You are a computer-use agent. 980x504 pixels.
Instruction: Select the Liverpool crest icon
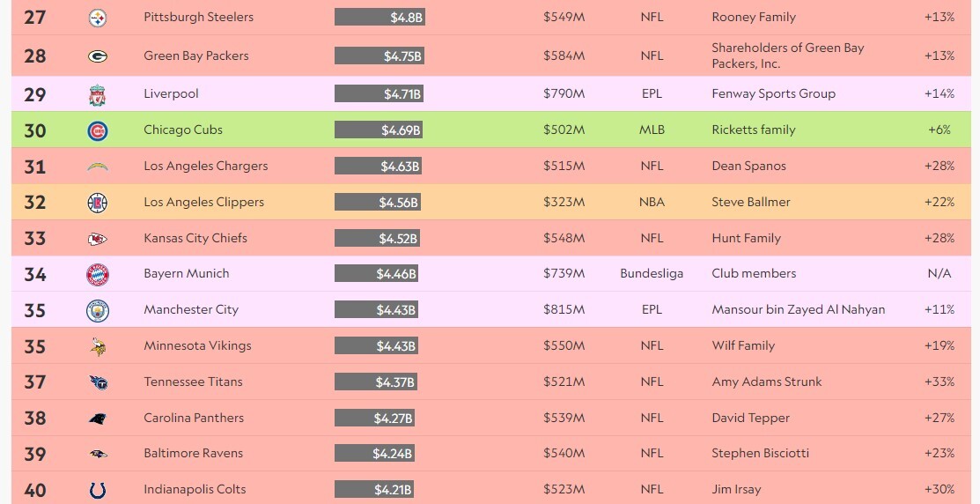click(x=98, y=94)
